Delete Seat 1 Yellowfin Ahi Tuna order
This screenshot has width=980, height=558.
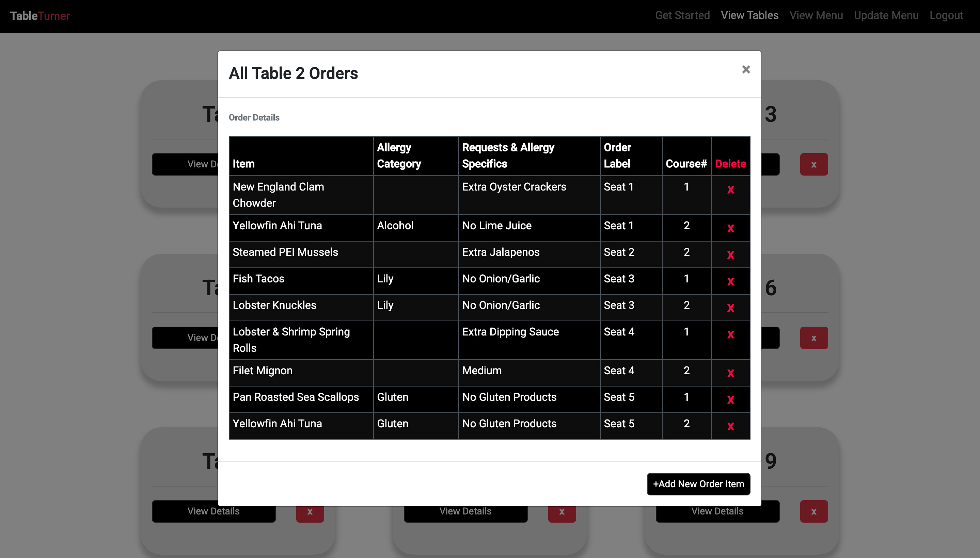tap(730, 228)
